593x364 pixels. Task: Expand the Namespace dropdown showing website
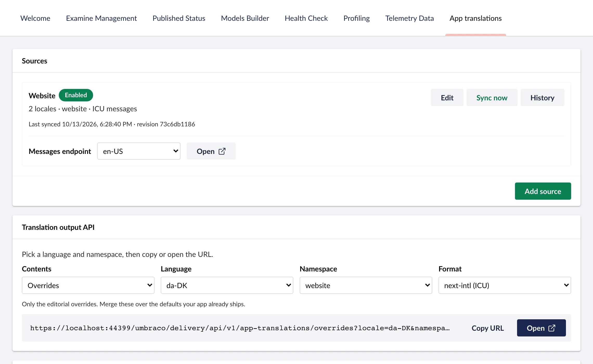pyautogui.click(x=366, y=285)
